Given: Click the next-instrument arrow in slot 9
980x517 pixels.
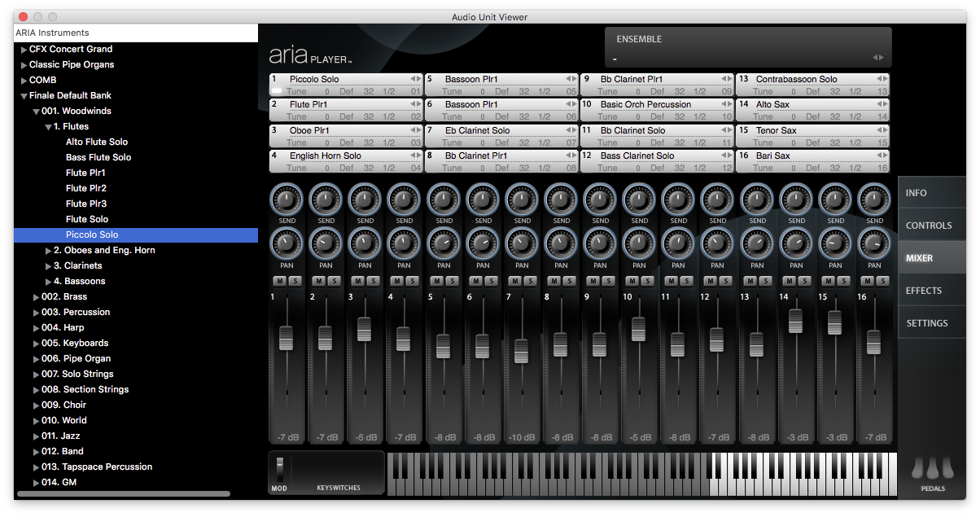Looking at the screenshot, I should (729, 79).
